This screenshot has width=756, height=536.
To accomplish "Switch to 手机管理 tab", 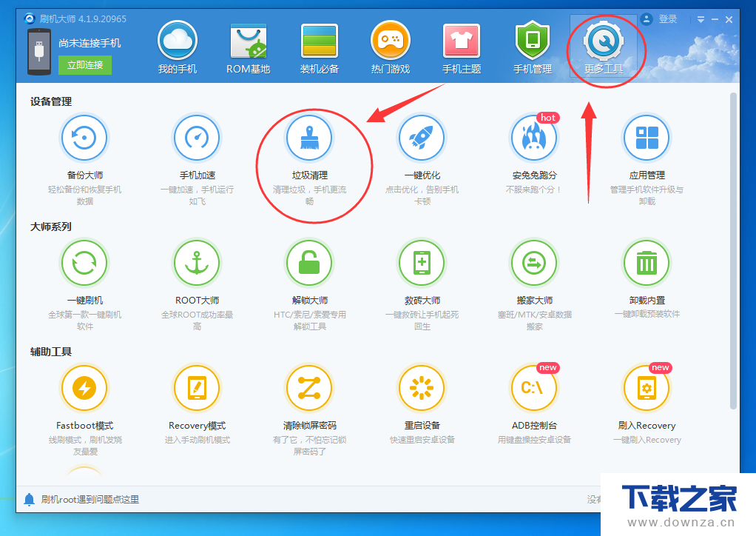I will tap(533, 48).
